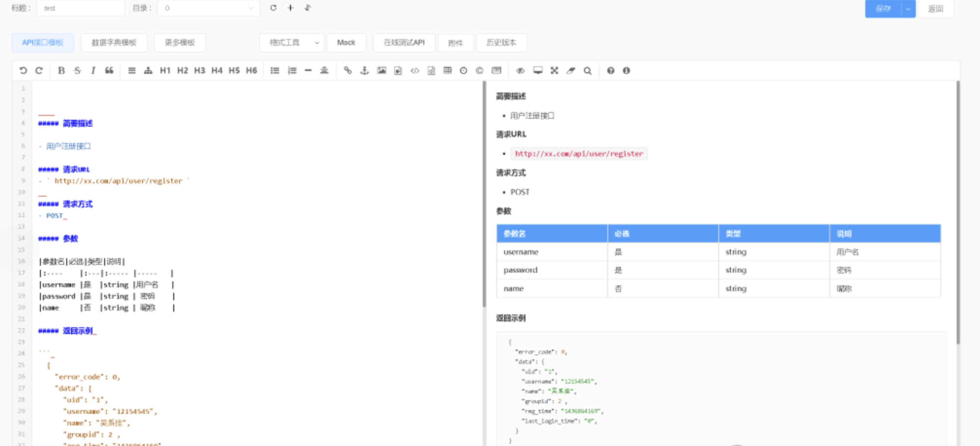Image resolution: width=980 pixels, height=446 pixels.
Task: Insert an H3 heading
Action: (200, 71)
